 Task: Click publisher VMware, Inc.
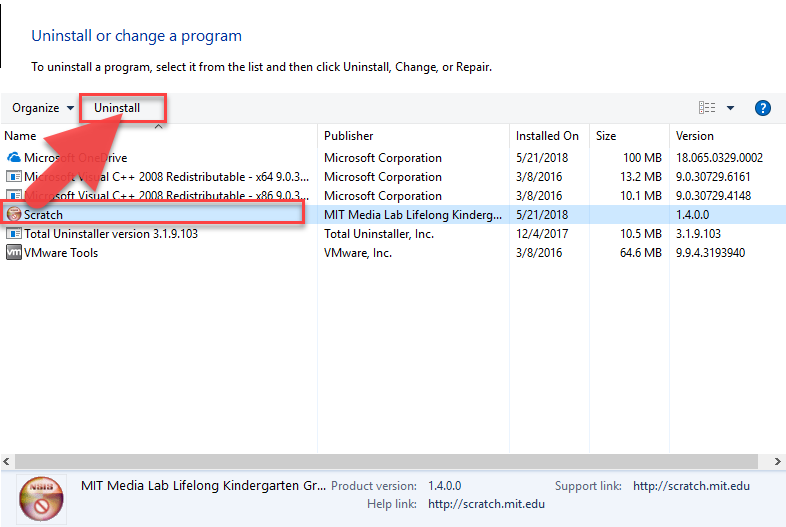pos(357,252)
